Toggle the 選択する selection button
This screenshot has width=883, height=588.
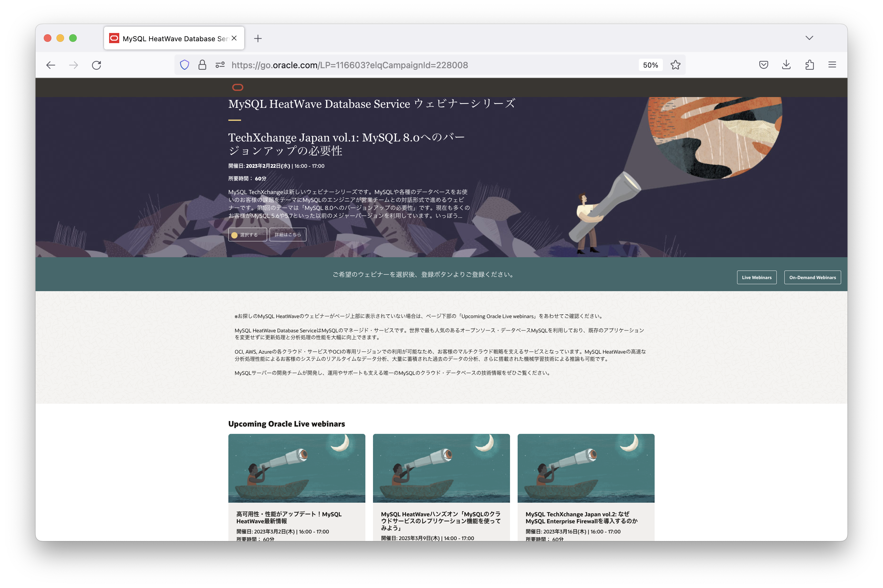247,235
